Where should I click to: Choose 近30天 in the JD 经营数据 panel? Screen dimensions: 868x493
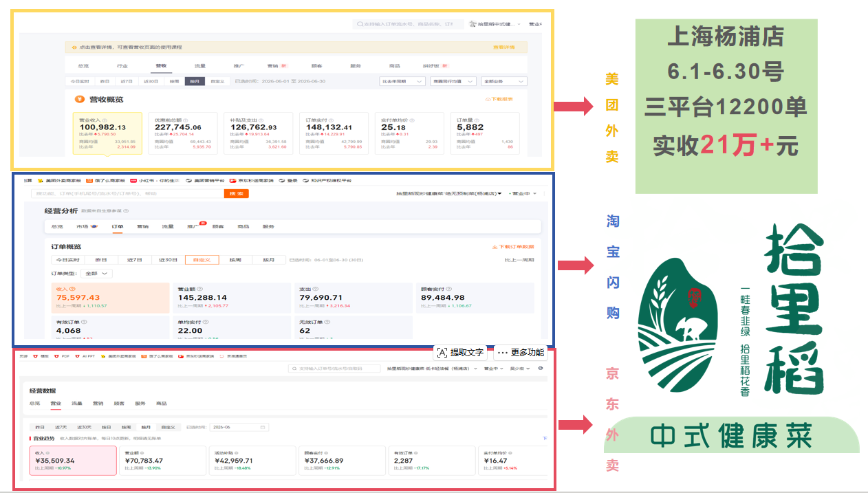(84, 427)
